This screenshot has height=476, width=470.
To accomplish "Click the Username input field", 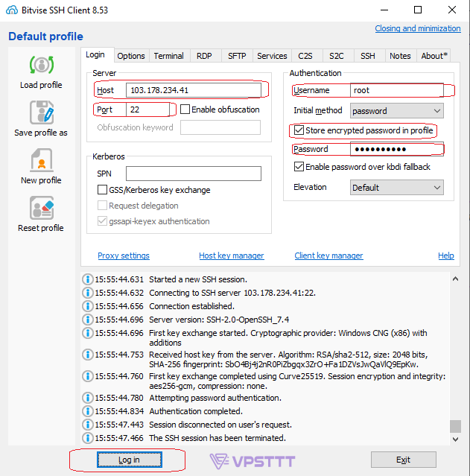I will click(396, 90).
